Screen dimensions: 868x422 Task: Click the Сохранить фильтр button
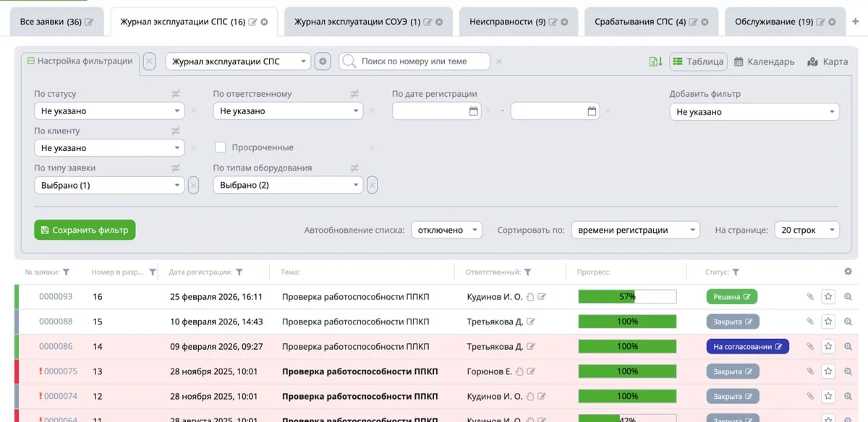(85, 230)
